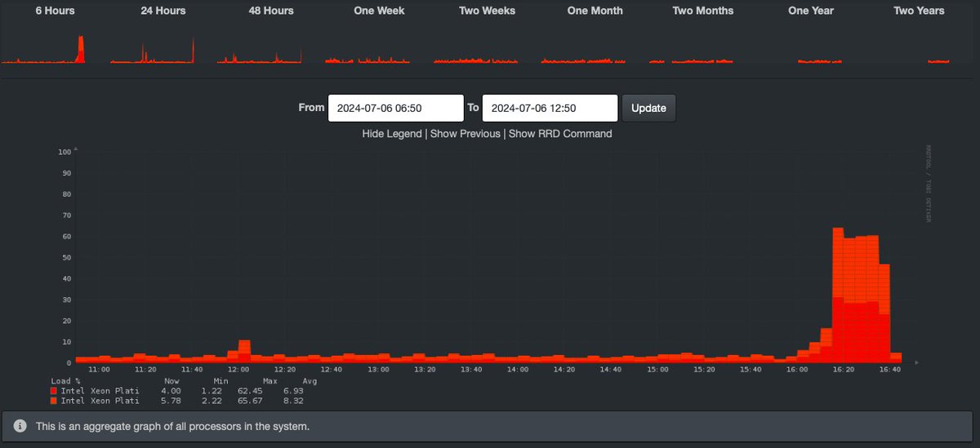
Task: Click the first Intel Xeon legend color swatch
Action: [x=54, y=392]
